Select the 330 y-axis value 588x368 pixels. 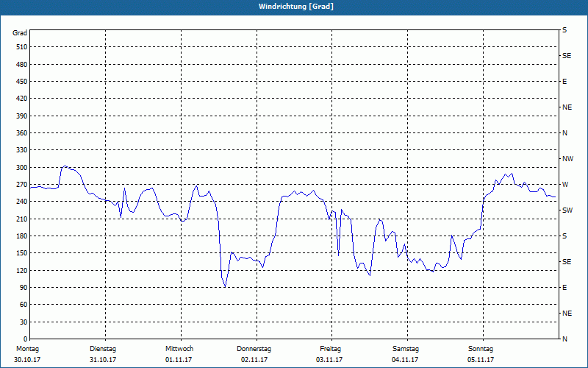pyautogui.click(x=22, y=150)
